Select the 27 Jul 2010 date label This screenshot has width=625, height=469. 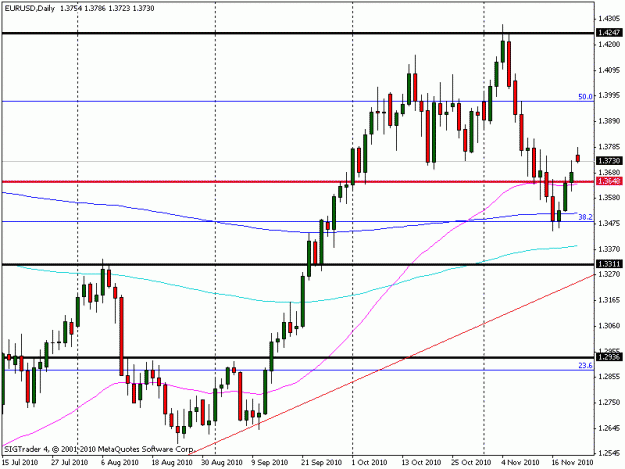69,463
